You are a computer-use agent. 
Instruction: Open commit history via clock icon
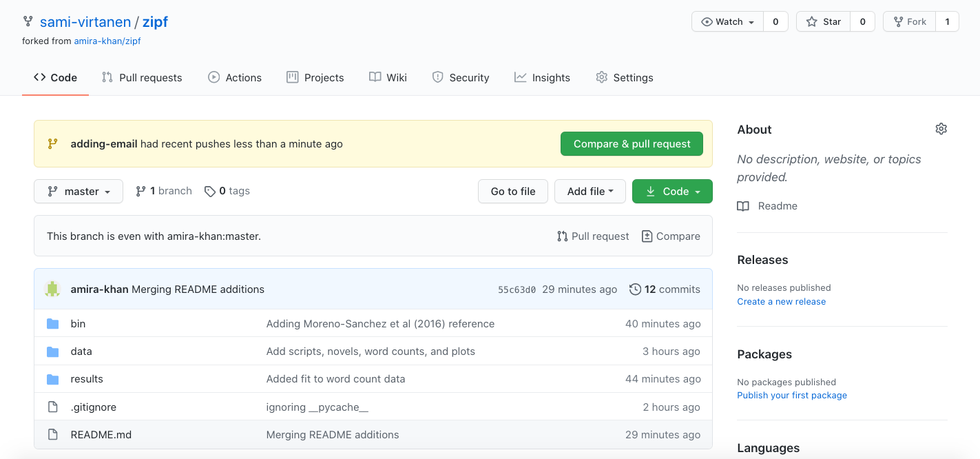[x=635, y=289]
